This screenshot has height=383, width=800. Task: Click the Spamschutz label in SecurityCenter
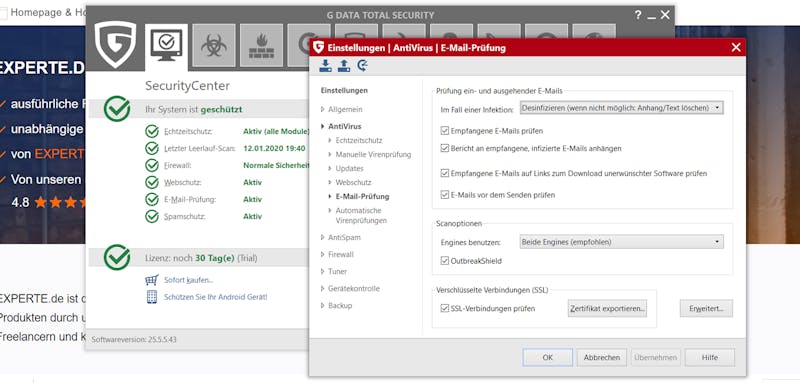click(185, 216)
